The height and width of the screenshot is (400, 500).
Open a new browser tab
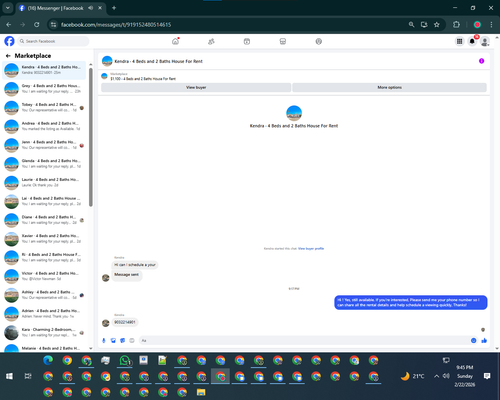pos(114,8)
